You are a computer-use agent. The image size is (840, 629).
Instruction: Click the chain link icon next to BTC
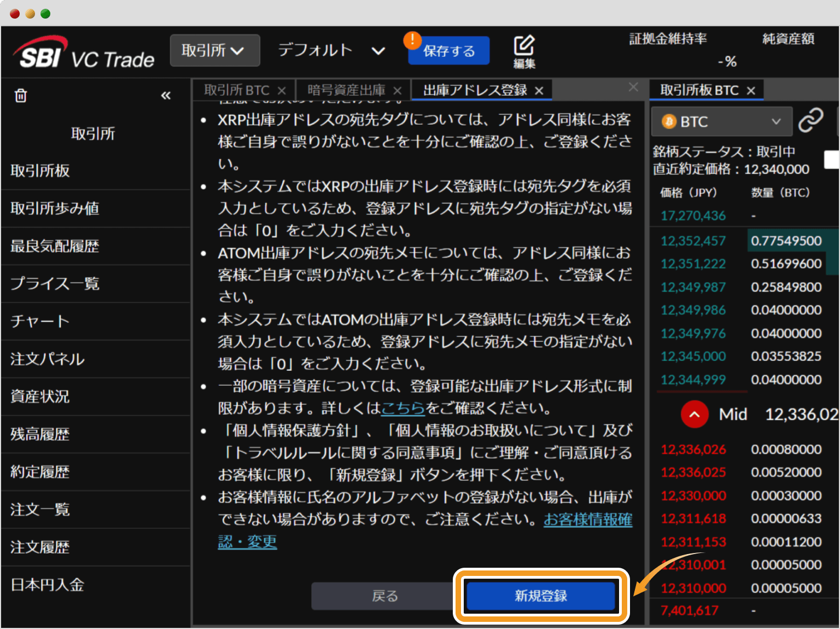(x=810, y=120)
